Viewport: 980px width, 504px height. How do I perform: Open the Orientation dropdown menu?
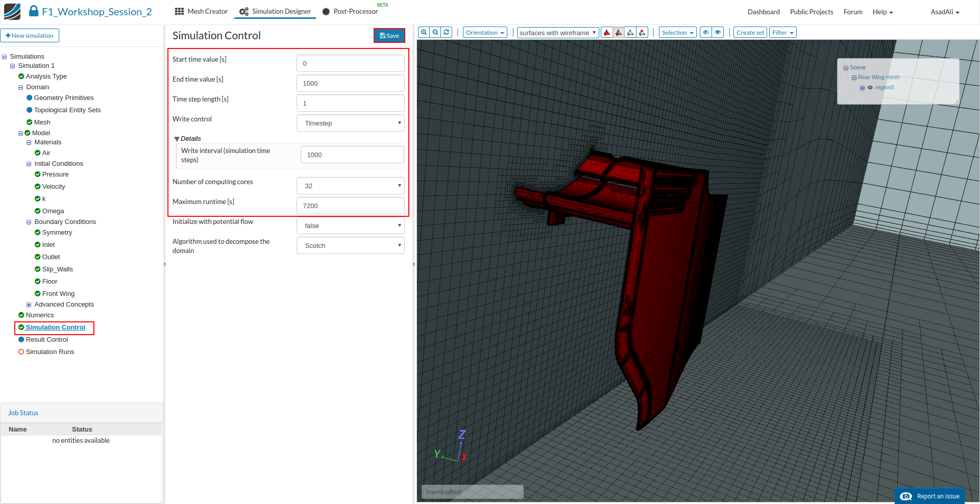click(484, 33)
